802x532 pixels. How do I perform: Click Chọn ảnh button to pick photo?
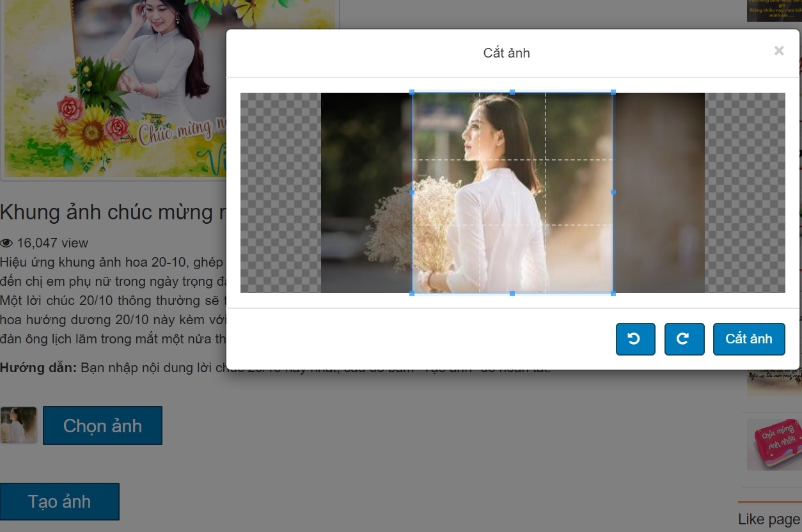click(102, 425)
